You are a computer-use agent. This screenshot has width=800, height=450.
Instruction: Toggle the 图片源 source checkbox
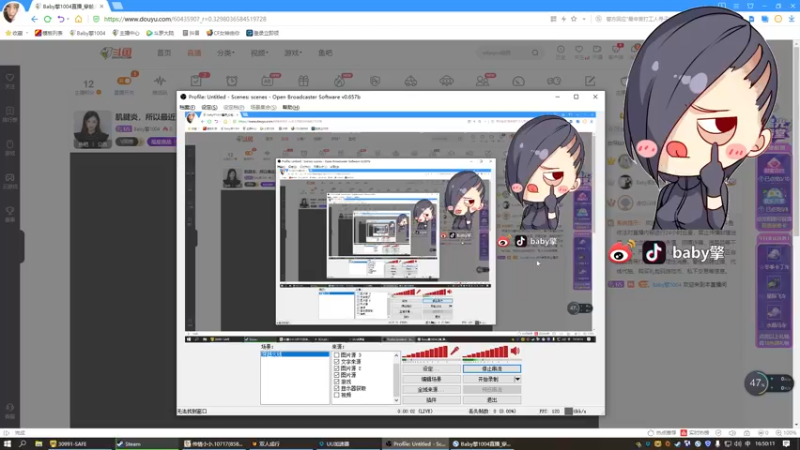click(337, 375)
